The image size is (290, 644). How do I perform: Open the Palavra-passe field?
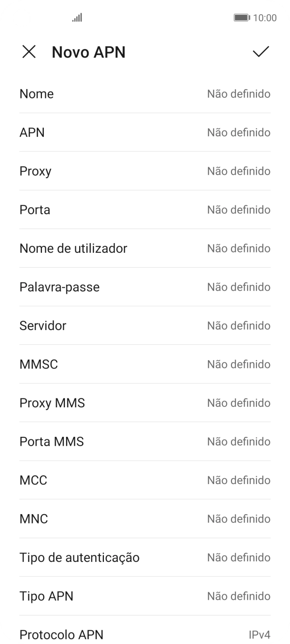pyautogui.click(x=145, y=287)
